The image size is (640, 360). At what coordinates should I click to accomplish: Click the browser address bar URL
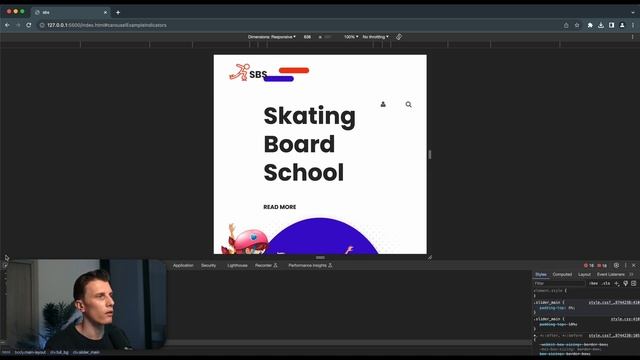point(107,25)
